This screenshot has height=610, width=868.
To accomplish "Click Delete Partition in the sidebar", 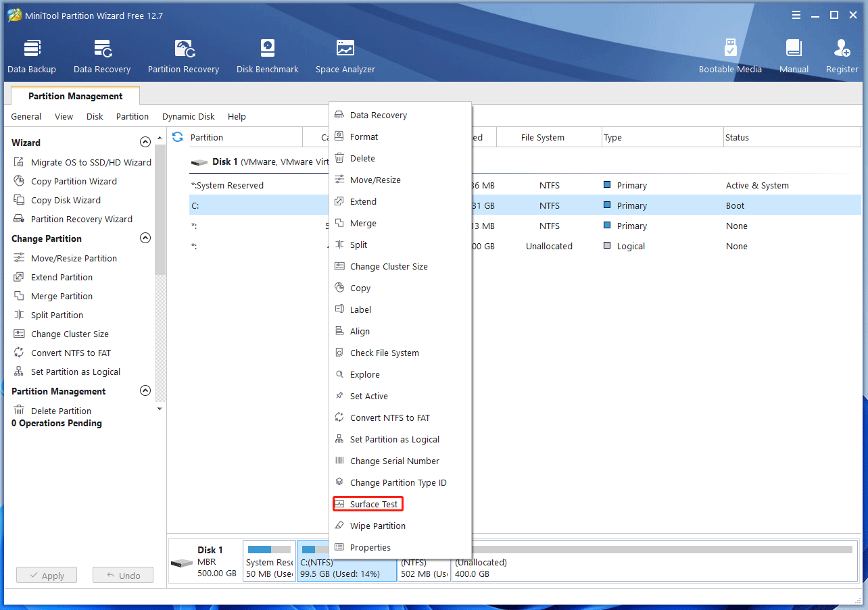I will 53,411.
